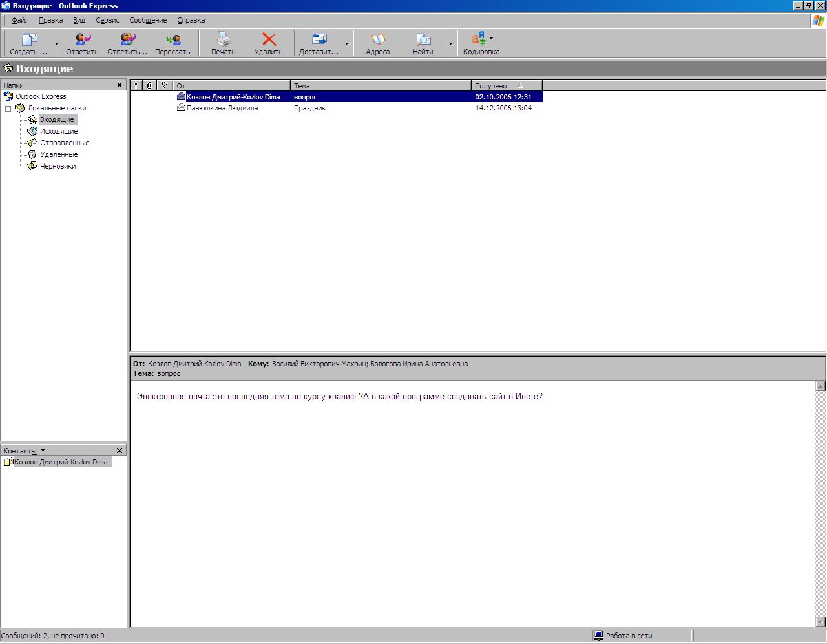Open the dropdown arrow next to Найти
The image size is (827, 644).
(450, 44)
